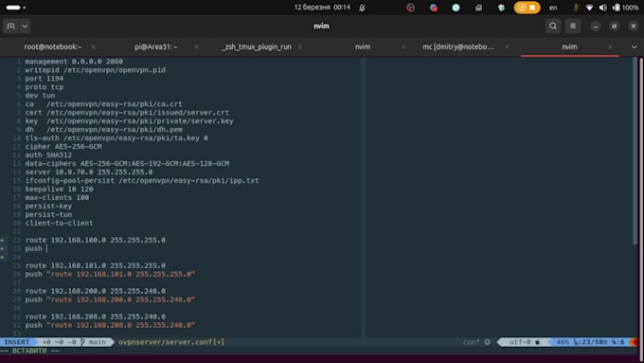The height and width of the screenshot is (363, 644).
Task: Switch to the mc [dmitry@notebo... tab
Action: (x=458, y=46)
